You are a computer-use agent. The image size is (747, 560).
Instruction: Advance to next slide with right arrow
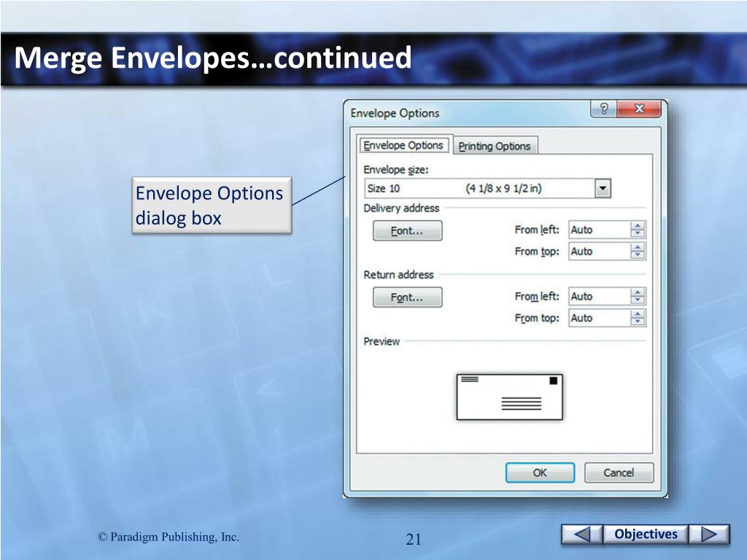709,534
